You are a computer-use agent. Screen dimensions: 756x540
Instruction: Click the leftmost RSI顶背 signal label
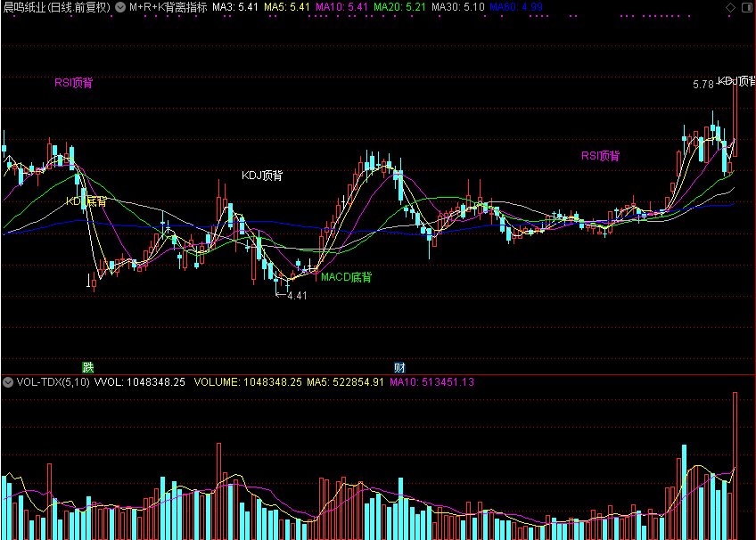pos(73,83)
